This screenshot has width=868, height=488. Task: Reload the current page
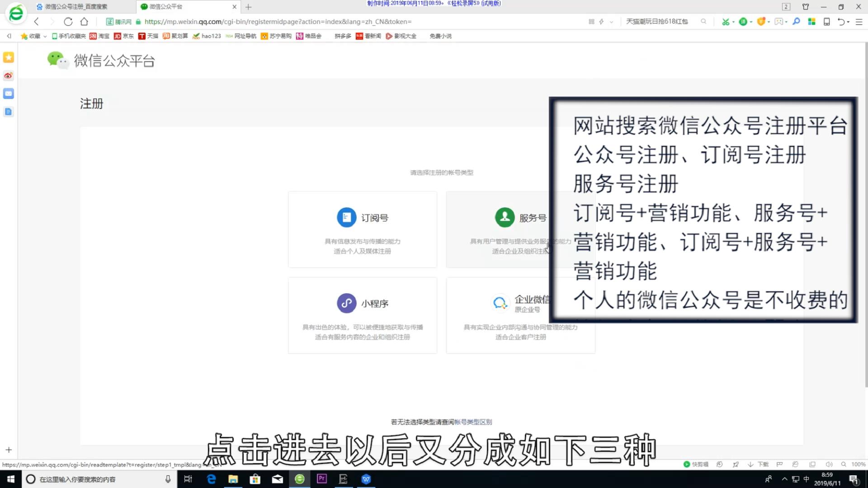point(68,21)
